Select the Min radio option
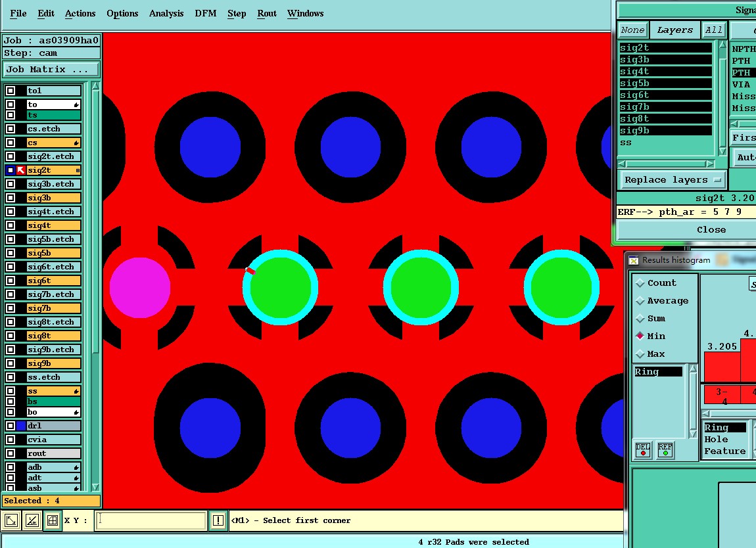756x548 pixels. [640, 336]
